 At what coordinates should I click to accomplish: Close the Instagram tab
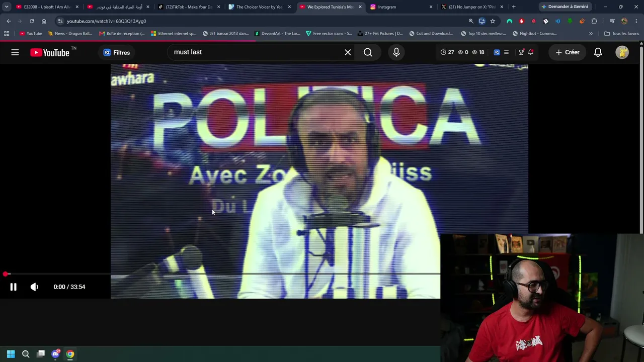(x=431, y=7)
